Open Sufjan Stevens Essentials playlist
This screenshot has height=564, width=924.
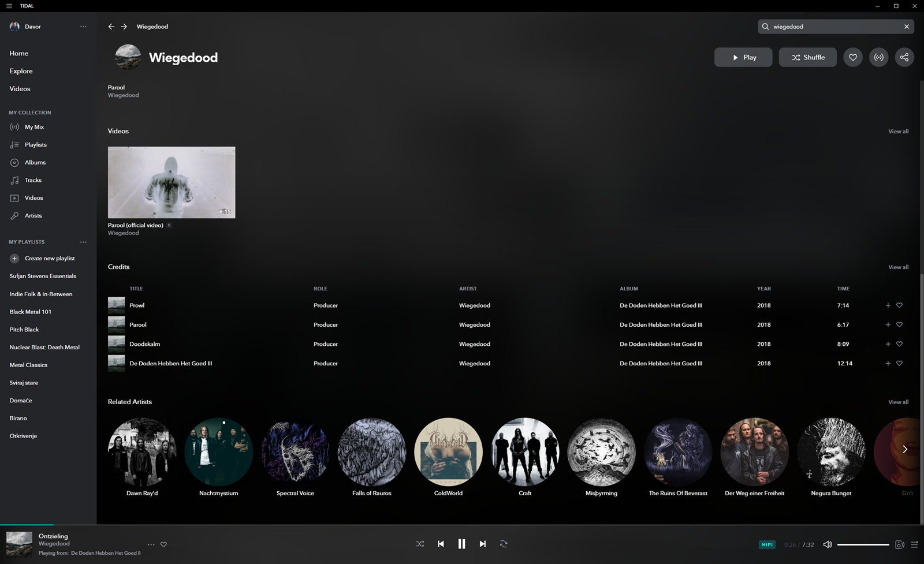(x=43, y=276)
